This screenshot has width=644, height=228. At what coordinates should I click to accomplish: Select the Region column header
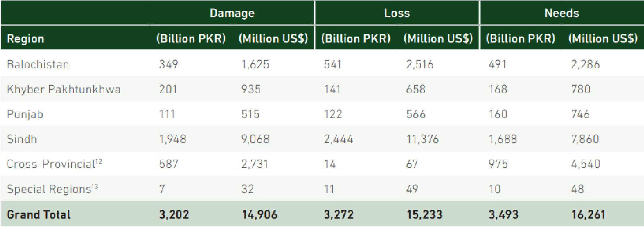[25, 38]
